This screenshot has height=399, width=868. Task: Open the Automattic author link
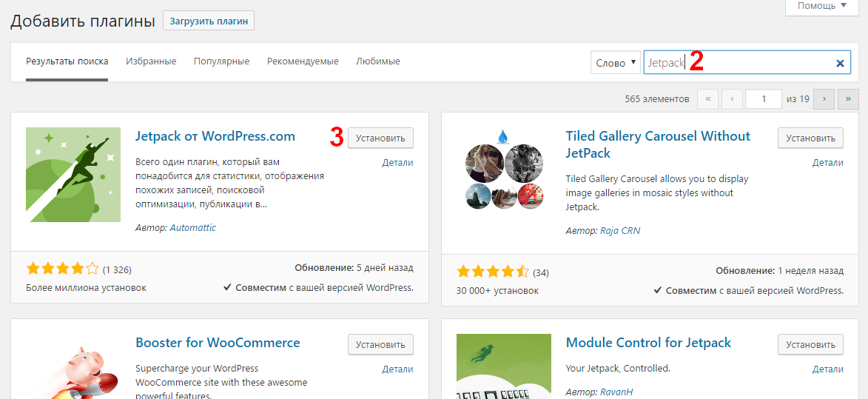(x=192, y=227)
